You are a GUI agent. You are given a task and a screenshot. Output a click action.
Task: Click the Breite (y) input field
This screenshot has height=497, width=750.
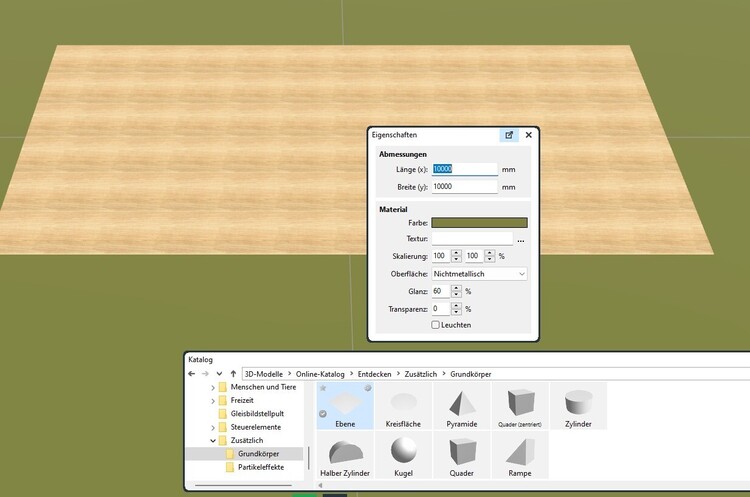[x=464, y=187]
